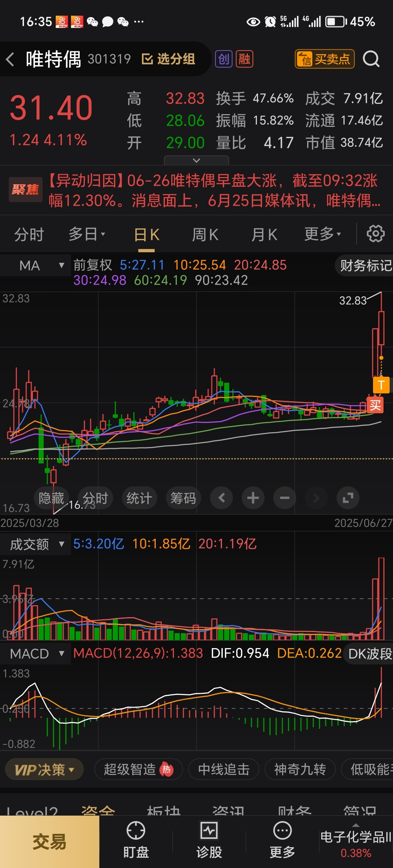Open the 多日 dropdown

point(87,234)
